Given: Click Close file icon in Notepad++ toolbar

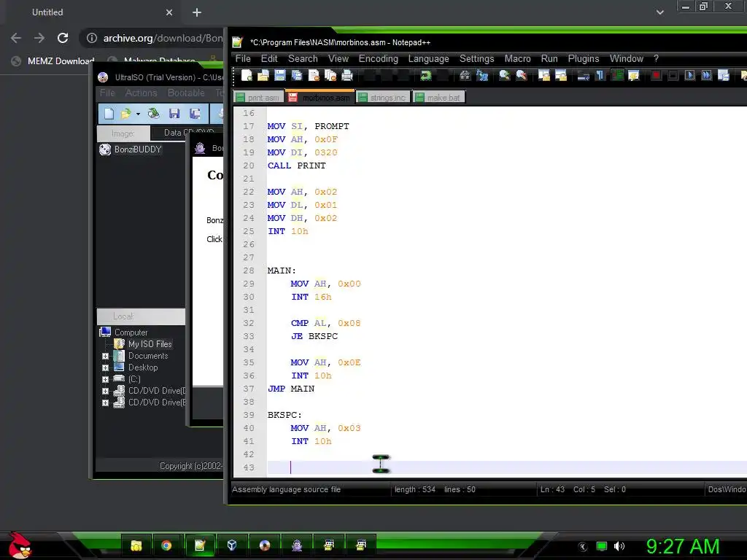Looking at the screenshot, I should [x=314, y=75].
